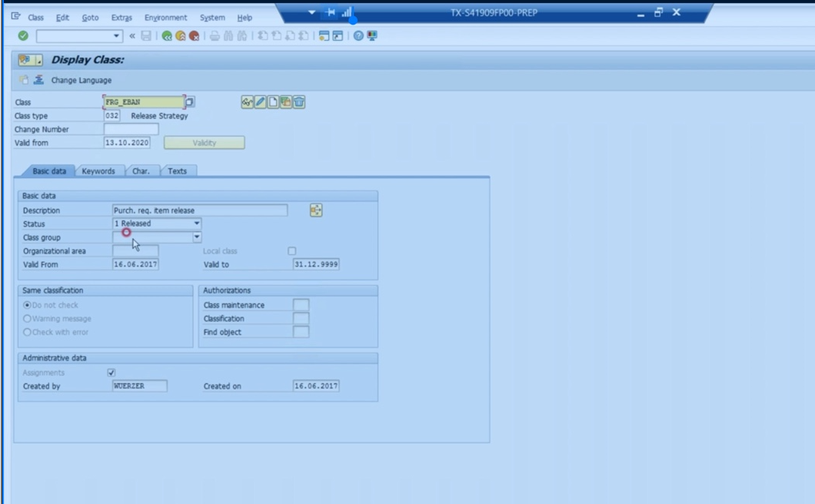Open the Environment menu
The image size is (815, 504).
pos(165,18)
